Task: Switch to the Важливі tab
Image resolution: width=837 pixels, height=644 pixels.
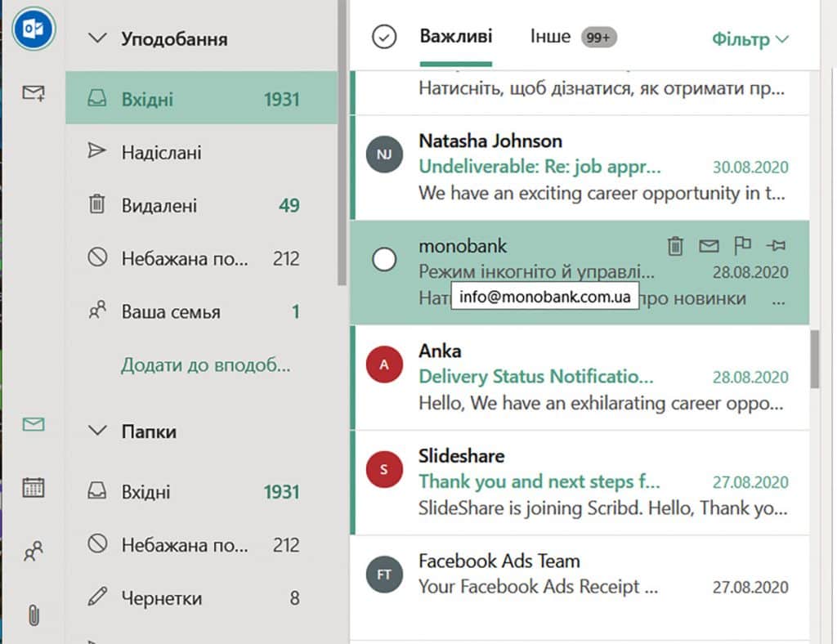Action: click(456, 37)
